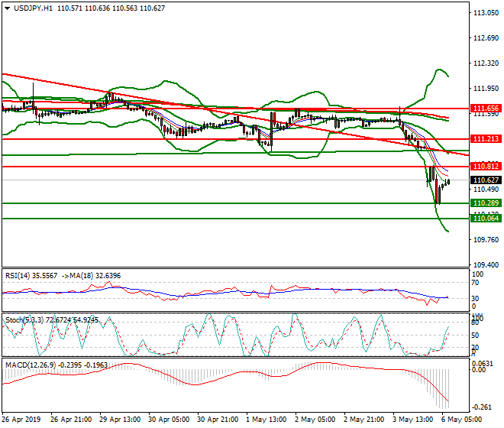Click the red 110.812 price level tag
Screen dimensions: 504x428
tap(486, 167)
